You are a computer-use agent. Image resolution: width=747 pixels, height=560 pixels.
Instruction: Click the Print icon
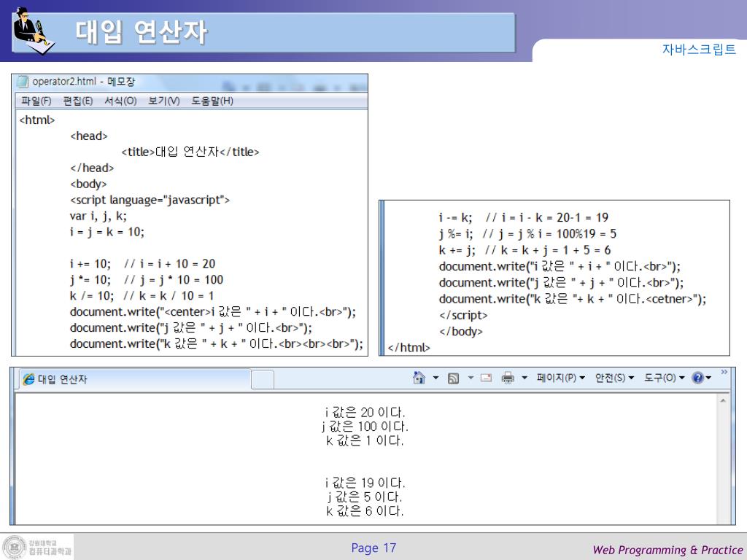click(x=508, y=378)
